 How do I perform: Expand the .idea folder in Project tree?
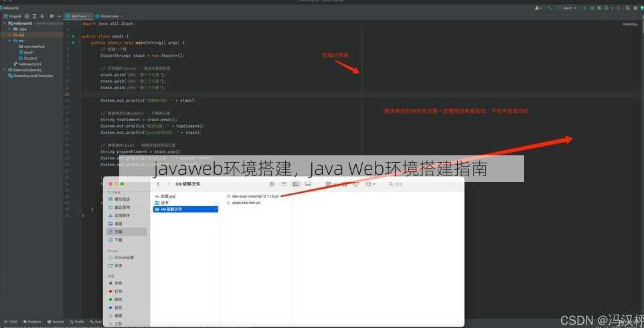click(x=9, y=29)
